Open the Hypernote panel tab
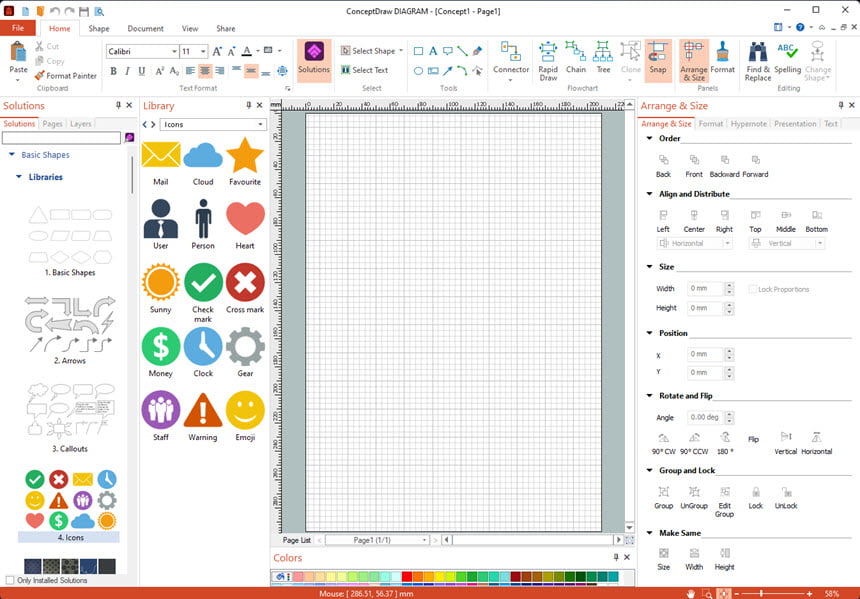 coord(748,124)
